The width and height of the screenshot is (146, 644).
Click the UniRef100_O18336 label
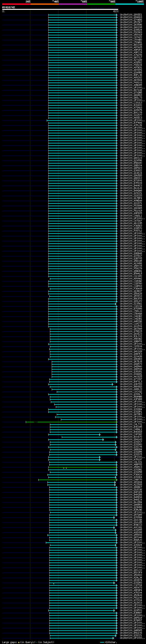tap(131, 490)
